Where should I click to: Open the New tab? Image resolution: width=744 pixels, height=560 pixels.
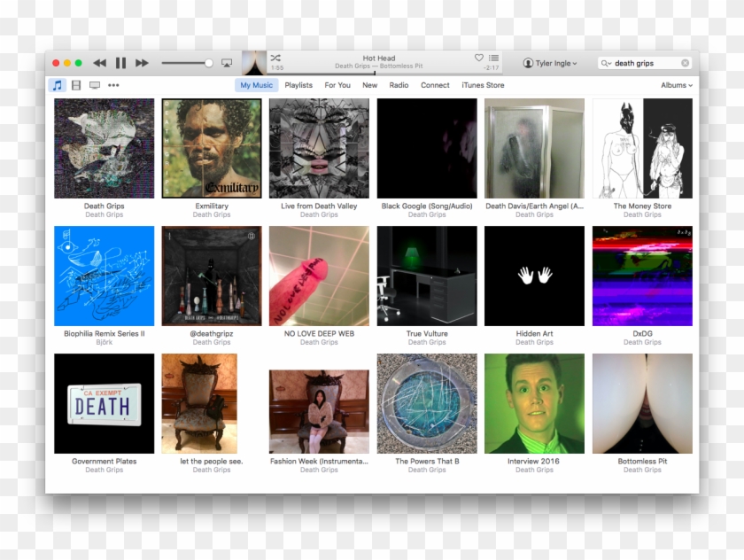click(x=369, y=85)
